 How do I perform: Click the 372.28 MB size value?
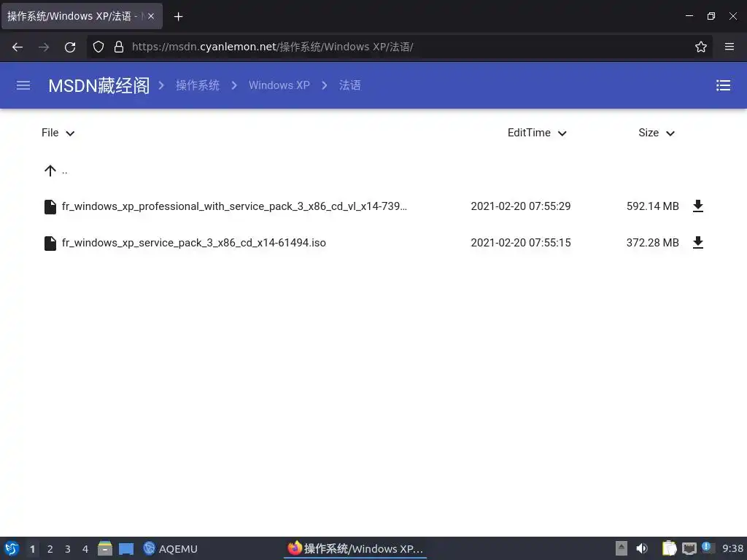point(653,243)
